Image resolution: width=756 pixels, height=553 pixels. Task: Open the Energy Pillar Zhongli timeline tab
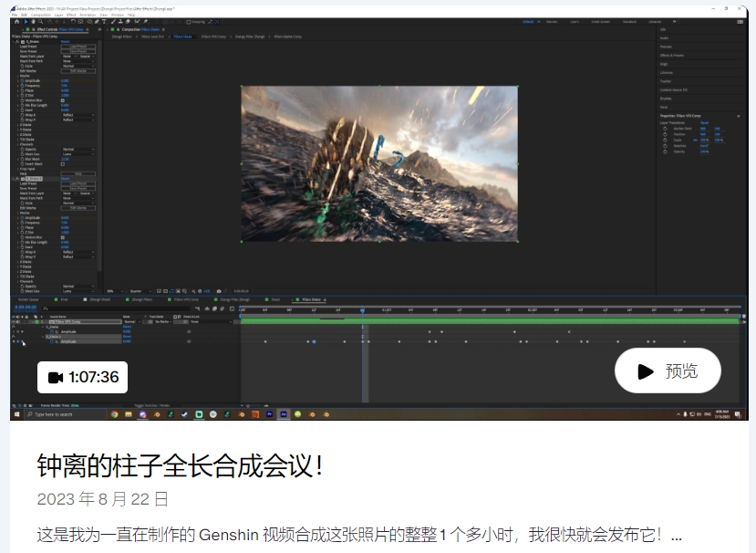coord(234,299)
